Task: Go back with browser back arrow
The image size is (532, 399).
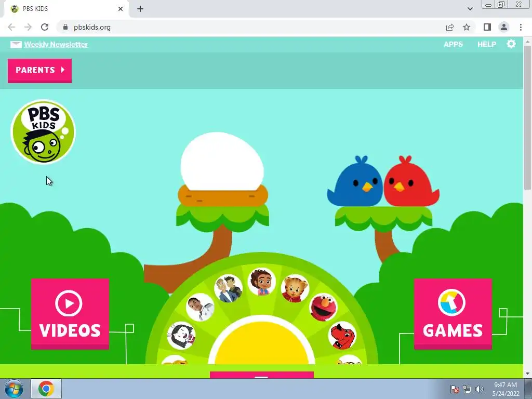Action: point(11,27)
